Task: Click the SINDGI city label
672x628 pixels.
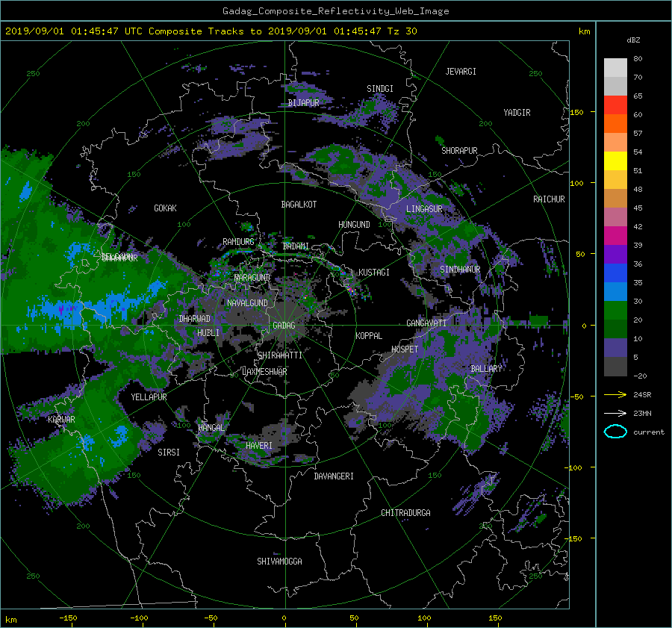Action: click(380, 89)
